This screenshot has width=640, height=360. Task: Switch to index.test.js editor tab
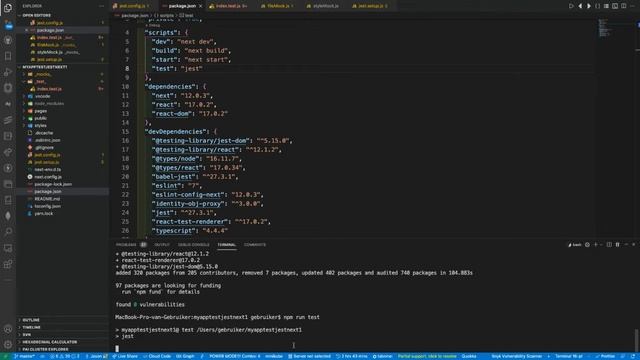(228, 6)
